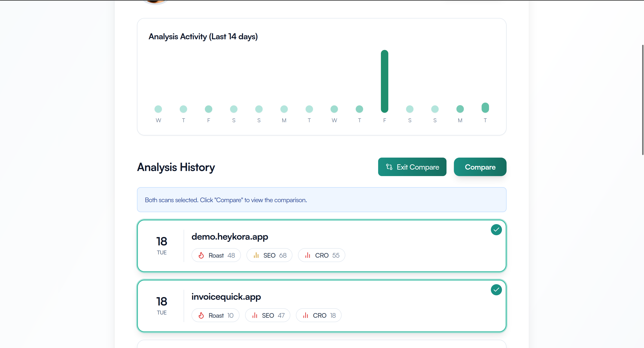Open the demo.heykora.app title link
Viewport: 644px width, 348px height.
tap(230, 236)
